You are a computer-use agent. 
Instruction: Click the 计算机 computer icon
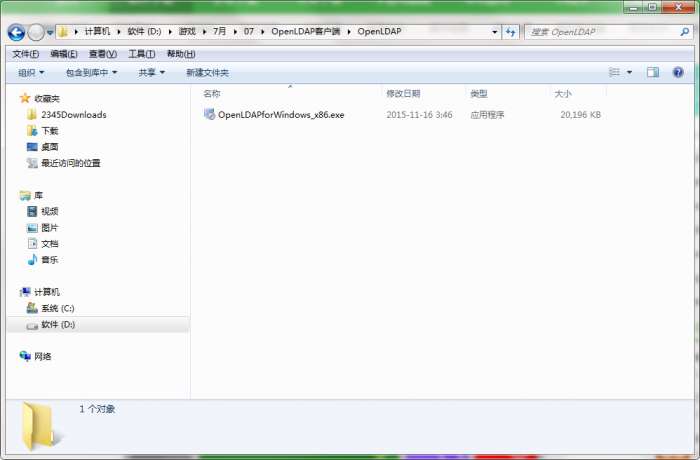[25, 292]
